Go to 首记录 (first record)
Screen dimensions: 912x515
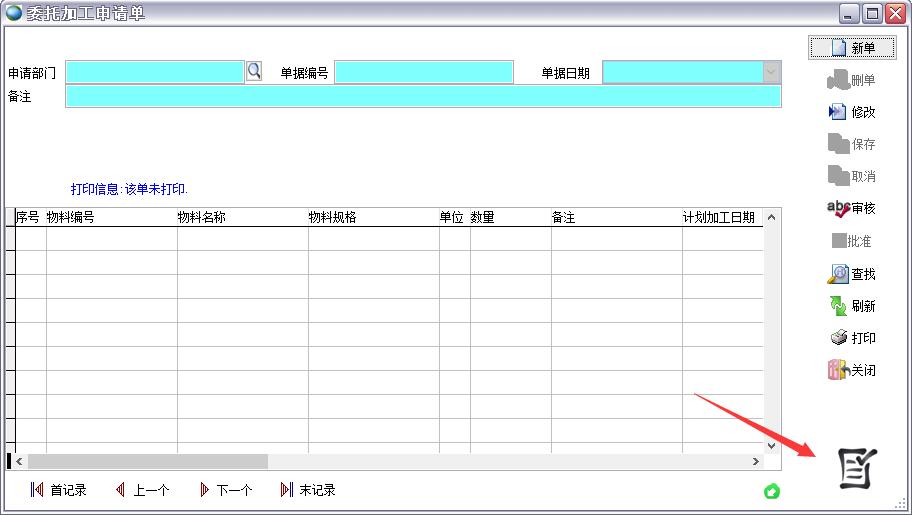pyautogui.click(x=58, y=490)
